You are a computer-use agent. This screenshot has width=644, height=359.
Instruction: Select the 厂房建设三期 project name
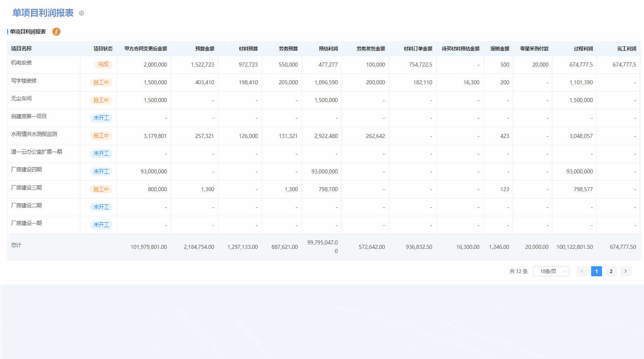click(x=26, y=188)
